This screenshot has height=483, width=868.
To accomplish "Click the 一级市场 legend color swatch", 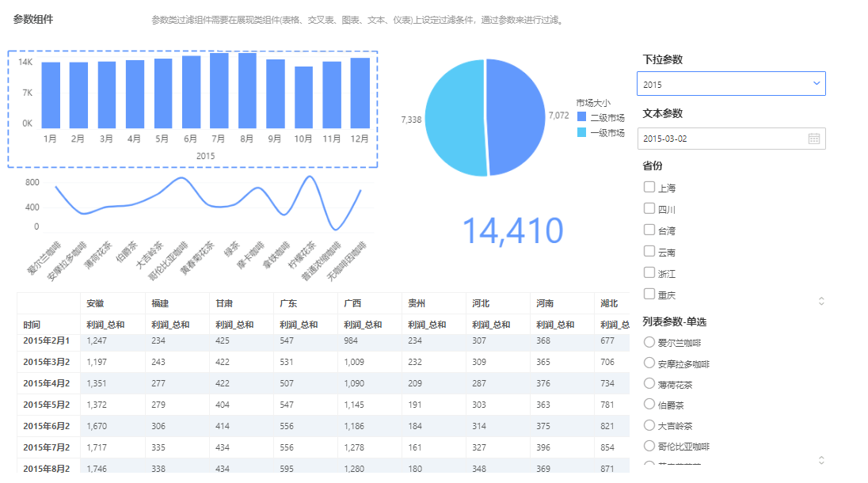I will coord(582,132).
